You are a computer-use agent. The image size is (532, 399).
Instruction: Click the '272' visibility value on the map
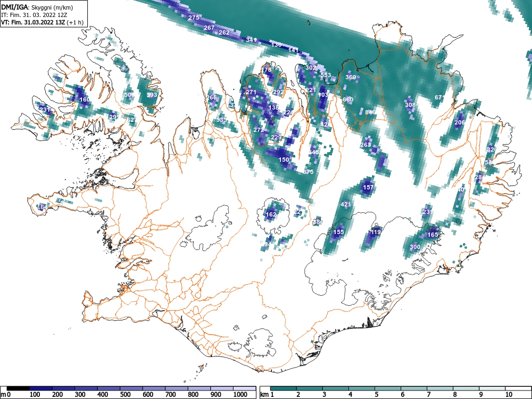point(259,130)
